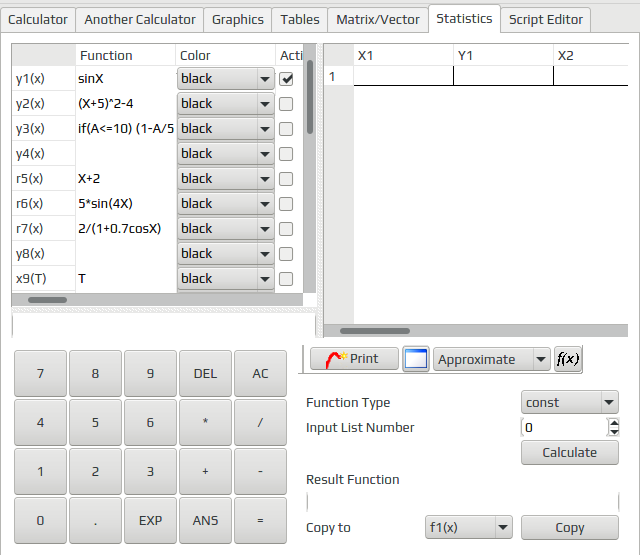Open the Function Type const dropdown
This screenshot has width=640, height=555.
tap(570, 402)
